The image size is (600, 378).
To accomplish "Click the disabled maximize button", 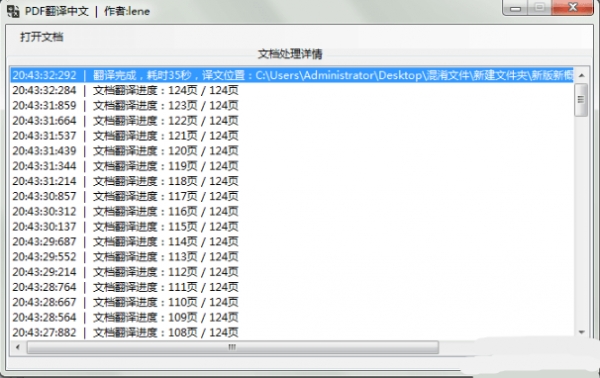I will 540,8.
